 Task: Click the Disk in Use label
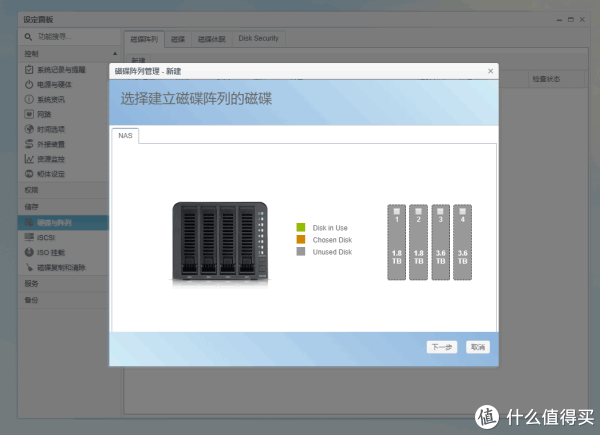330,228
